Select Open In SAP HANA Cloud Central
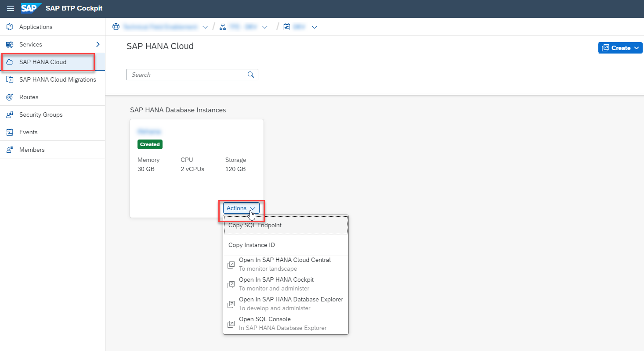Image resolution: width=644 pixels, height=351 pixels. point(286,265)
